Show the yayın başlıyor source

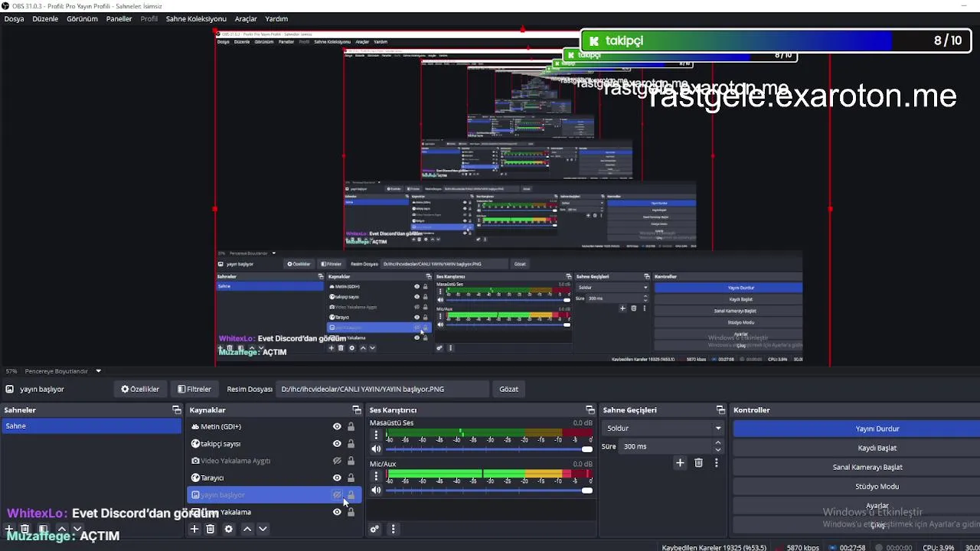[x=337, y=495]
